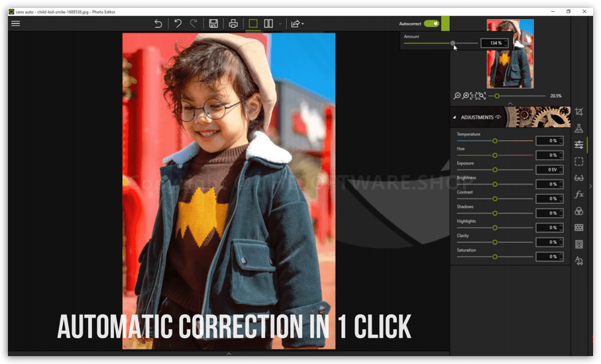
Task: Click the Clarity value field
Action: click(x=549, y=242)
